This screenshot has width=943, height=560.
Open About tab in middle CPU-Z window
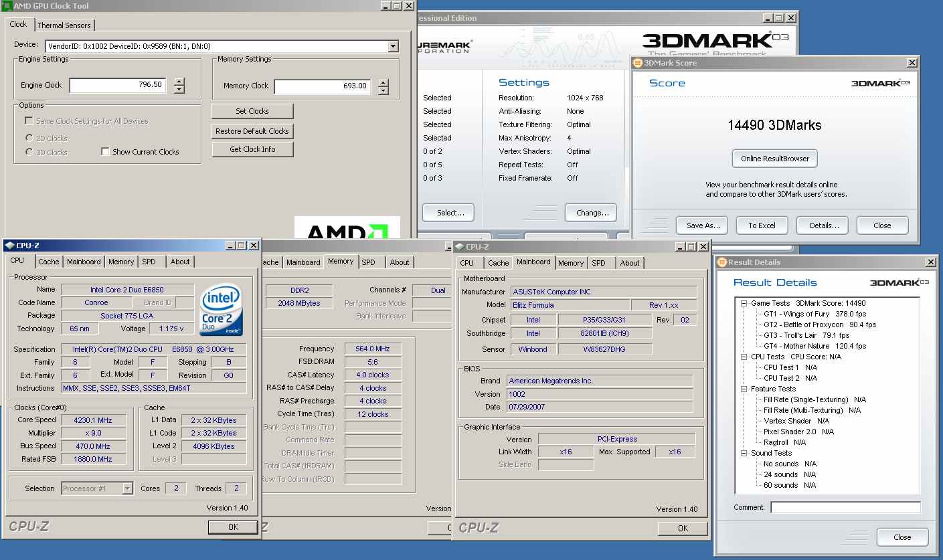tap(400, 262)
